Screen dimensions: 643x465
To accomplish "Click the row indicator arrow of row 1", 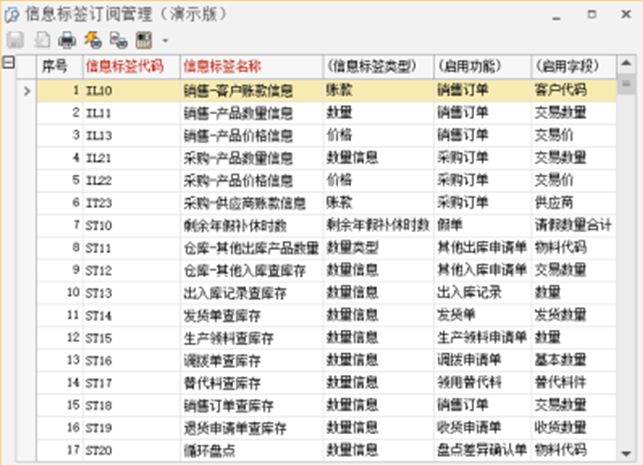I will pos(27,90).
